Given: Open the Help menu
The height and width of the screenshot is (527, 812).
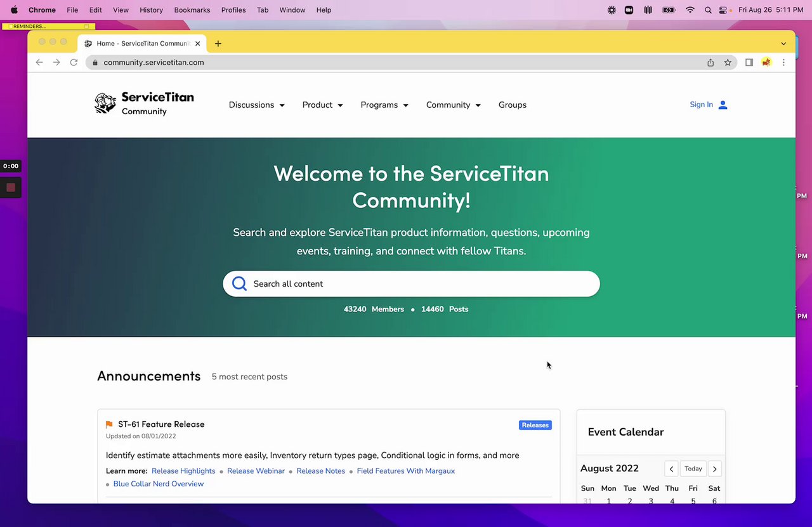Looking at the screenshot, I should [324, 10].
